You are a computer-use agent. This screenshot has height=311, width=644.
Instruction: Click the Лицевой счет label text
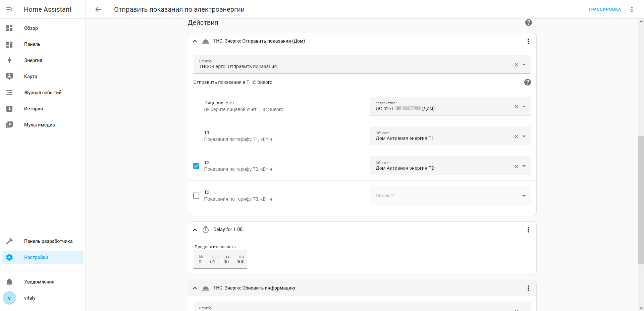click(219, 103)
